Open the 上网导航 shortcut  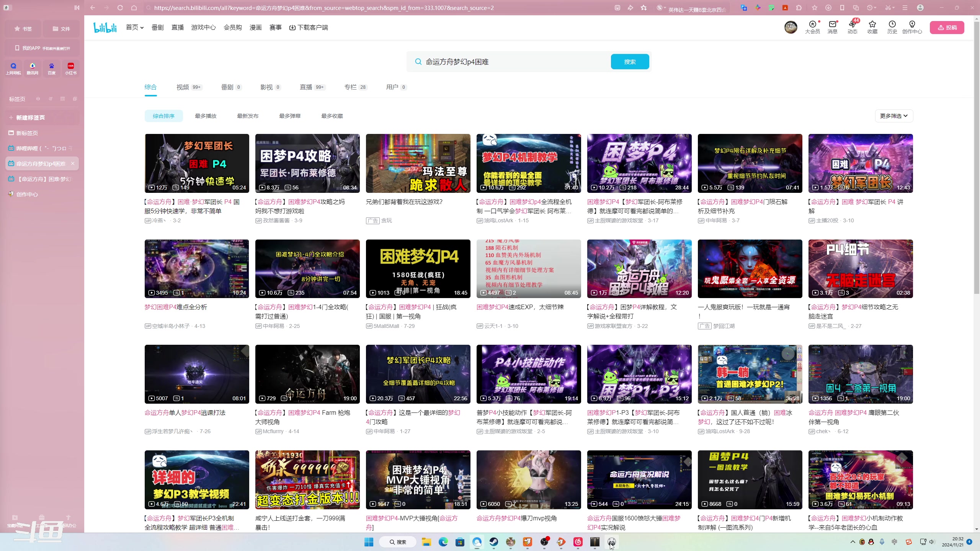[13, 68]
